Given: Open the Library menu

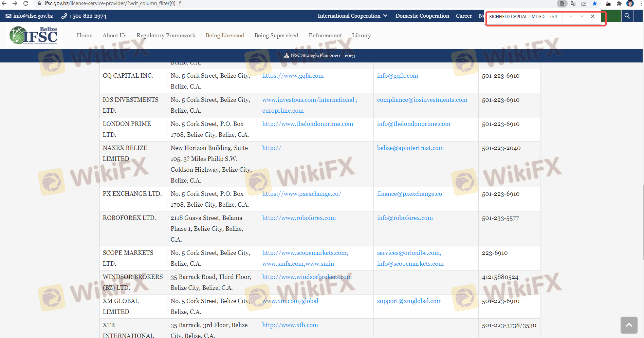Looking at the screenshot, I should click(362, 35).
